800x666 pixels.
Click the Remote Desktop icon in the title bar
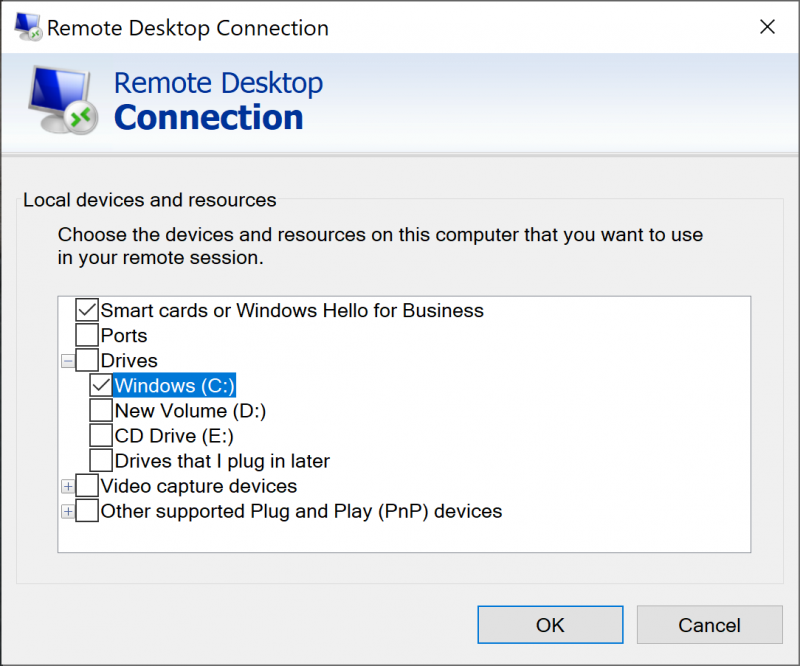coord(26,27)
